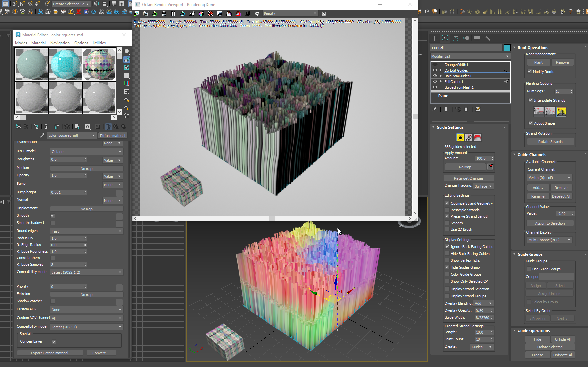This screenshot has height=367, width=588.
Task: Remove modifier using the trash icon
Action: (x=466, y=109)
